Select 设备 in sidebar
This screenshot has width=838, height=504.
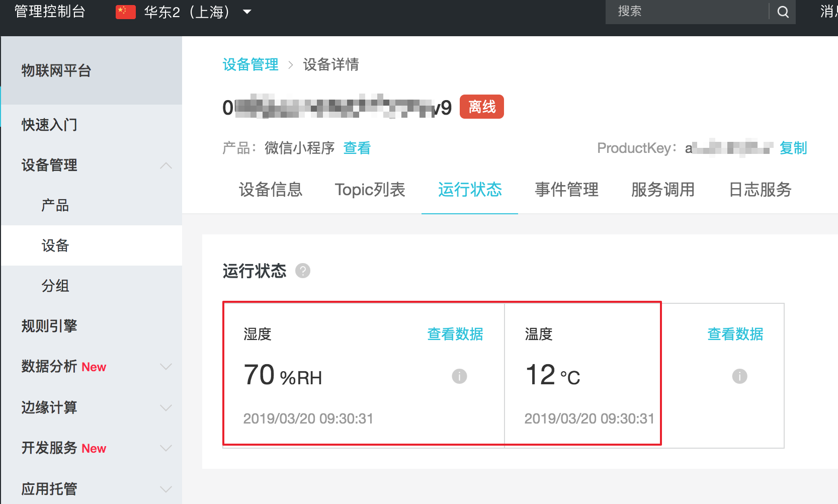click(x=55, y=245)
